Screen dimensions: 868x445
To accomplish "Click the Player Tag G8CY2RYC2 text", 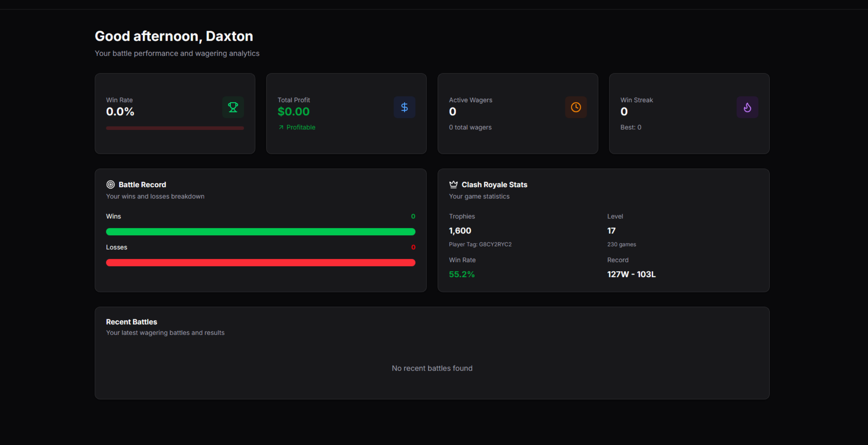I will pyautogui.click(x=480, y=244).
